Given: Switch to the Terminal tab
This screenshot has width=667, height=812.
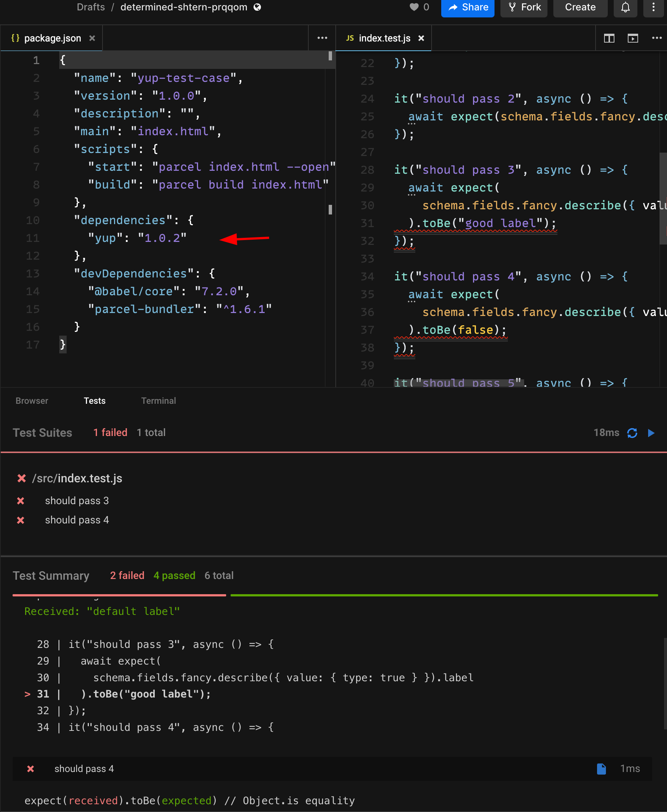Looking at the screenshot, I should [x=158, y=400].
